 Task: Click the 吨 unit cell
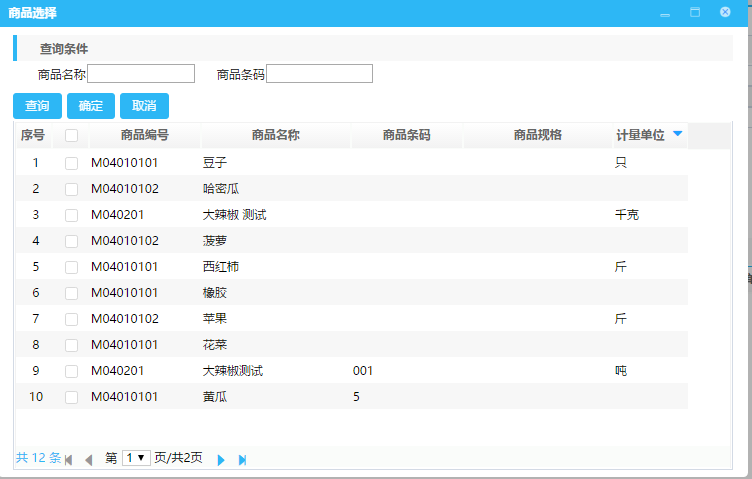coord(621,371)
